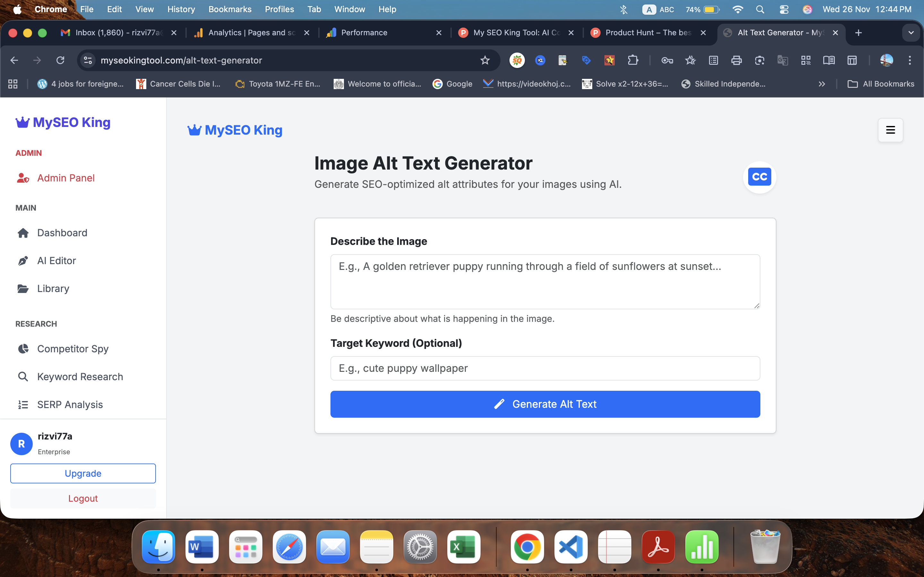Click the QR code icon in toolbar
The height and width of the screenshot is (577, 924).
806,60
